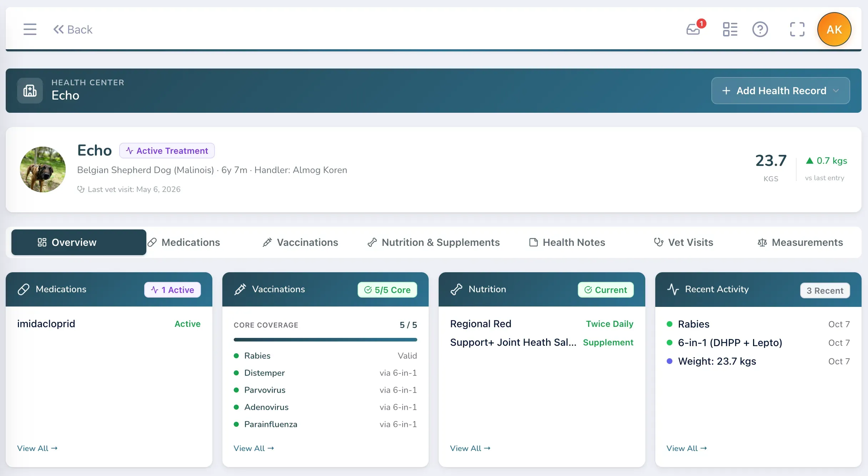The image size is (868, 476).
Task: Open the dashboard list-grid icon
Action: [730, 29]
